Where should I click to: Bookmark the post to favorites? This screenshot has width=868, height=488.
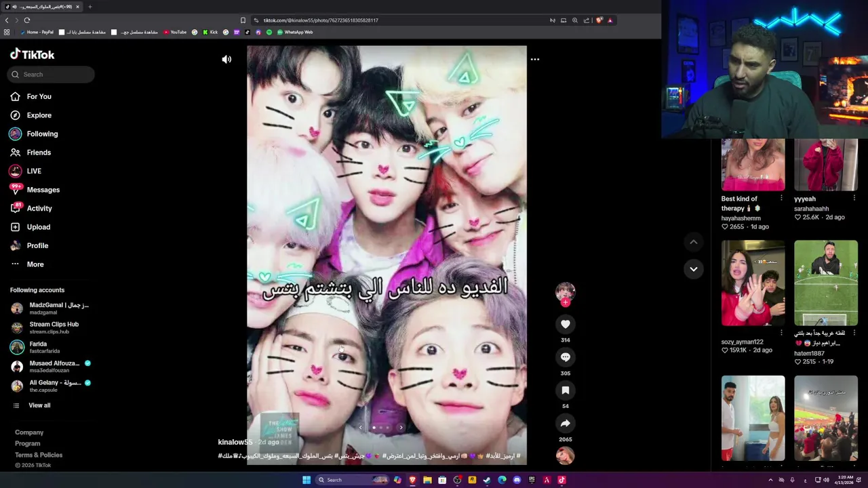point(565,390)
